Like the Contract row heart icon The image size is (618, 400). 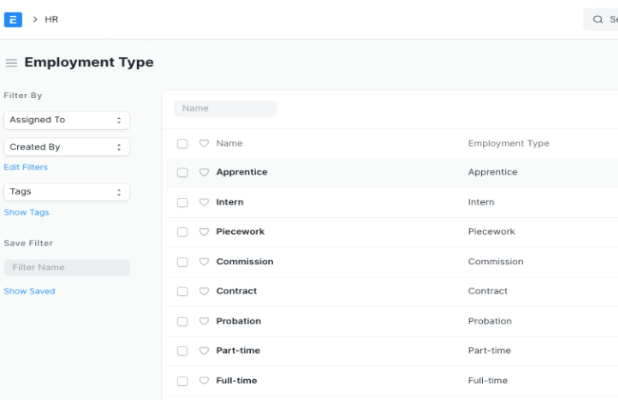point(204,291)
